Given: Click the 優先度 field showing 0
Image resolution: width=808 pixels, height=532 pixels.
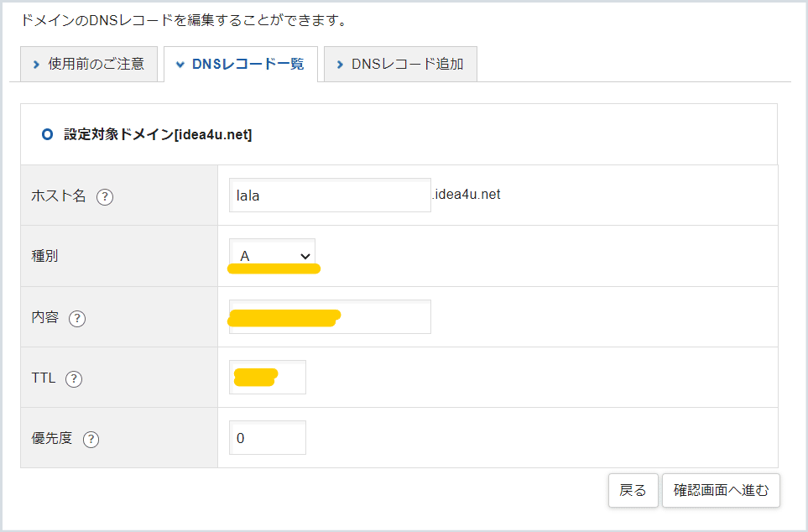Looking at the screenshot, I should 267,437.
